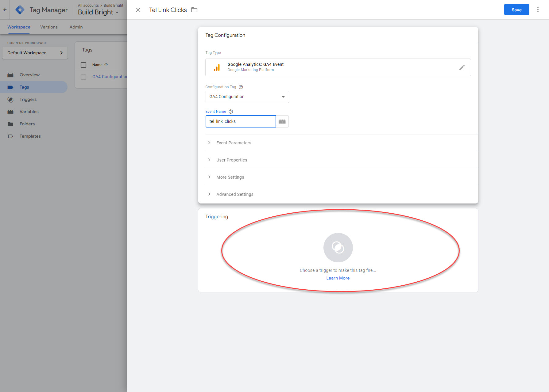Click the pencil icon to edit tag type
The width and height of the screenshot is (549, 392).
[x=462, y=67]
